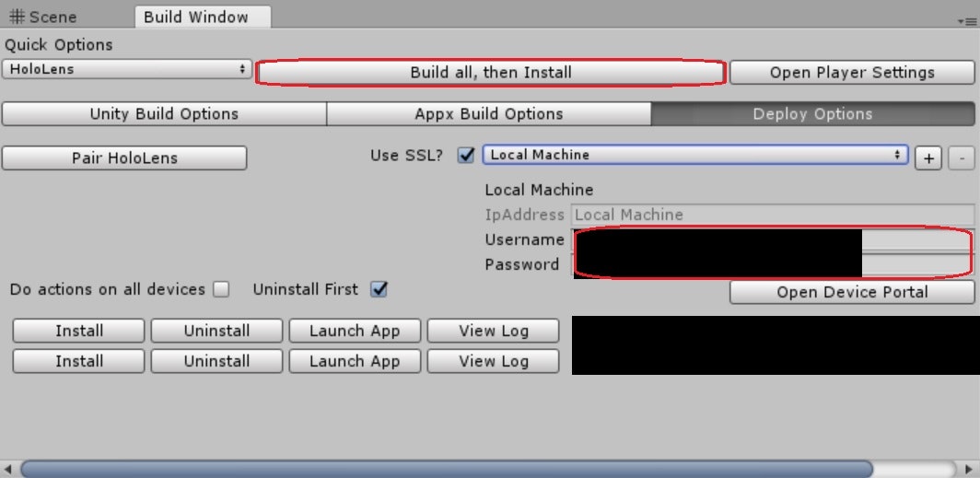Viewport: 980px width, 478px height.
Task: Click the scrollbar right arrow
Action: (969, 469)
